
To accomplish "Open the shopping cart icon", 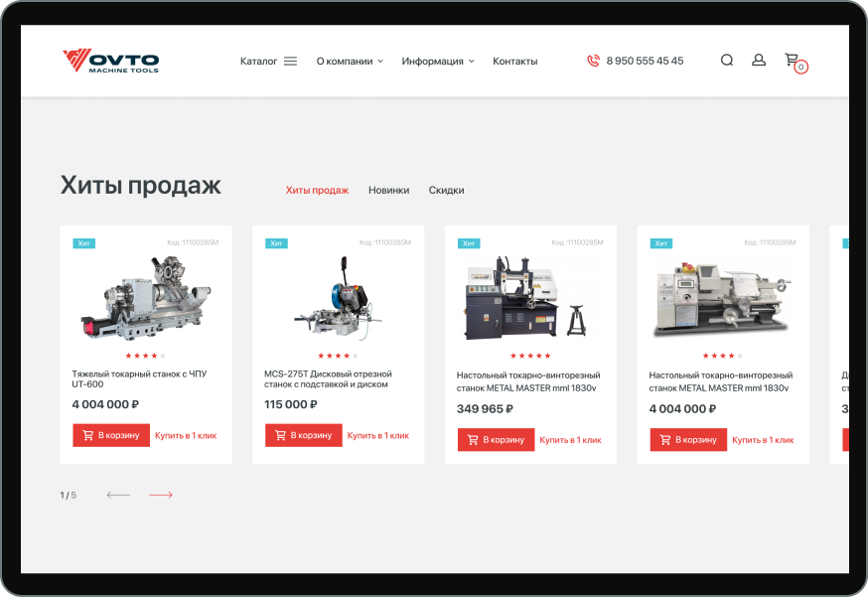I will [x=796, y=62].
